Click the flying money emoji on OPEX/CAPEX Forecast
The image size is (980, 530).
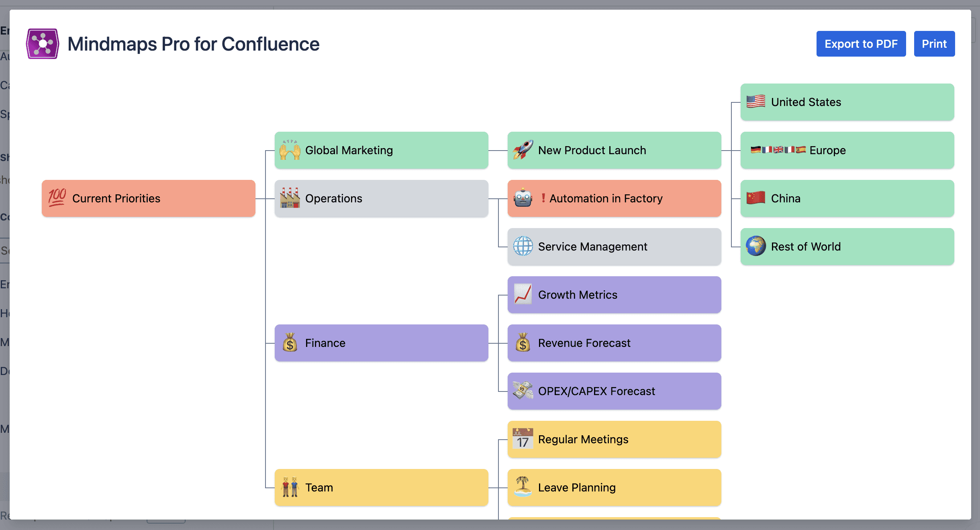523,391
